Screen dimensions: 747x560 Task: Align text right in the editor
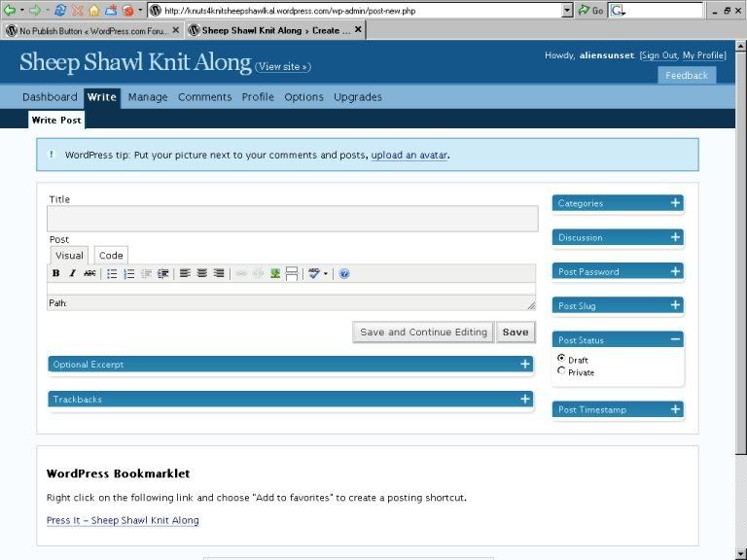pos(219,273)
